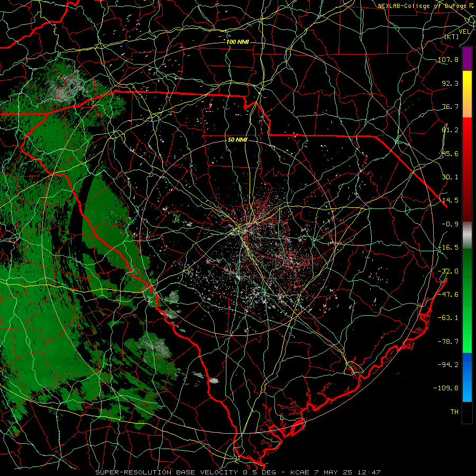The image size is (476, 476).
Task: Click the -0.9 legend value
Action: [450, 224]
